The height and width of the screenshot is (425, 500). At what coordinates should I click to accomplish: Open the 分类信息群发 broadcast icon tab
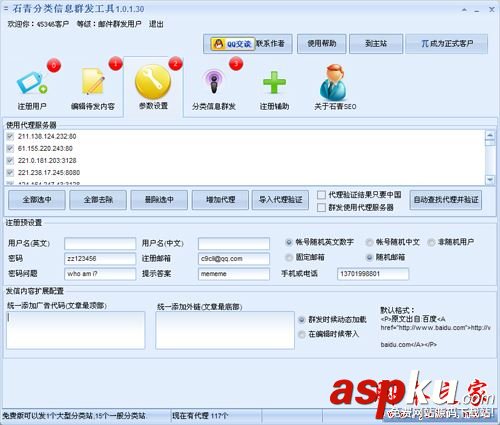214,87
